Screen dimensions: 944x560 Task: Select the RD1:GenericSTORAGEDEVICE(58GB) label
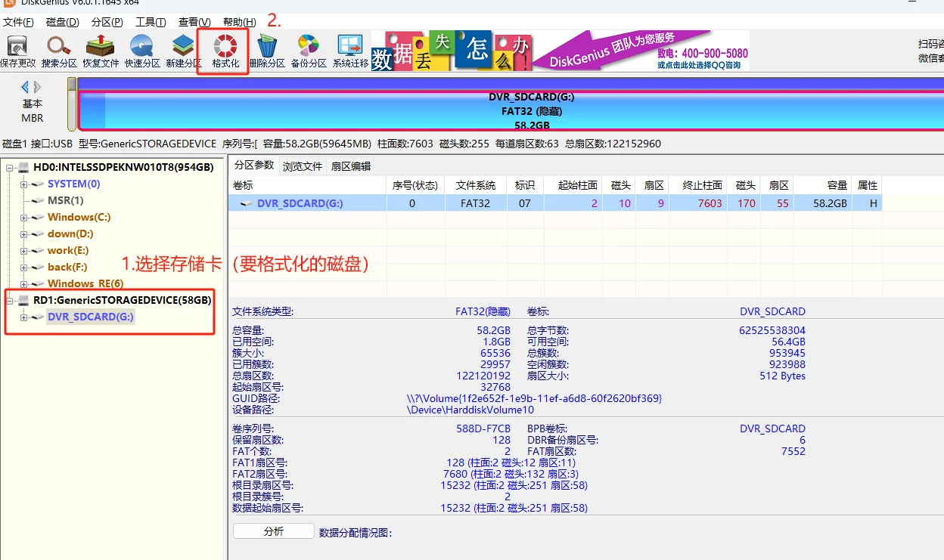tap(123, 300)
